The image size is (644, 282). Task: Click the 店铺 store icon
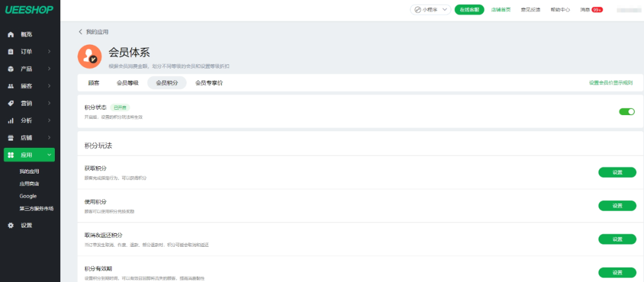tap(10, 138)
